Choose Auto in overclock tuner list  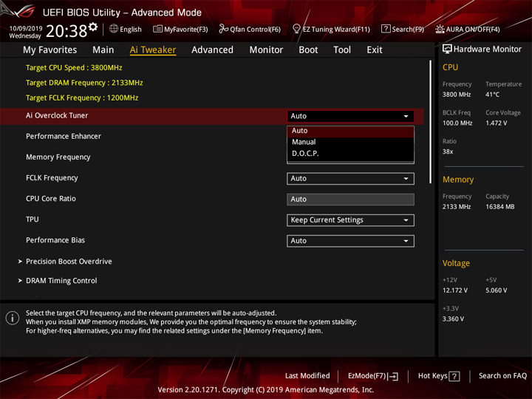click(350, 131)
